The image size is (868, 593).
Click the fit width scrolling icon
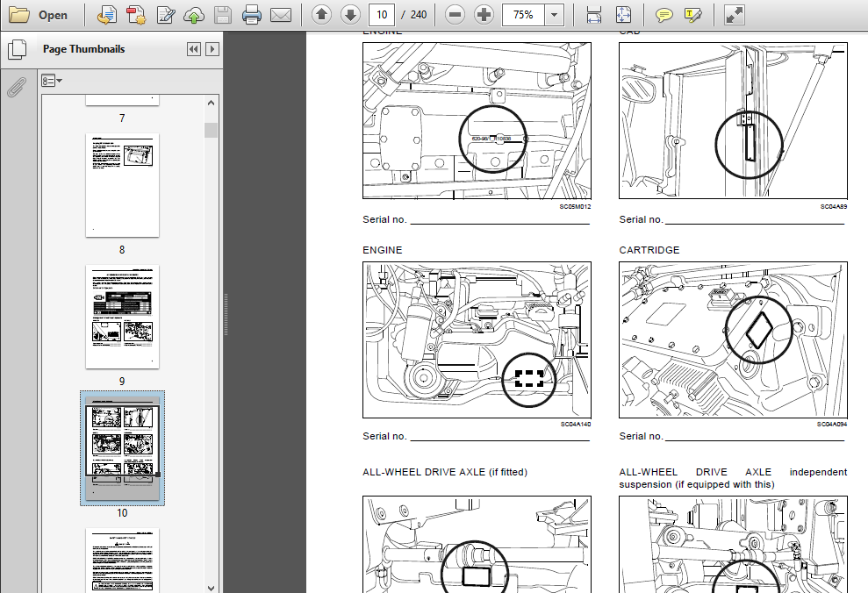[594, 15]
